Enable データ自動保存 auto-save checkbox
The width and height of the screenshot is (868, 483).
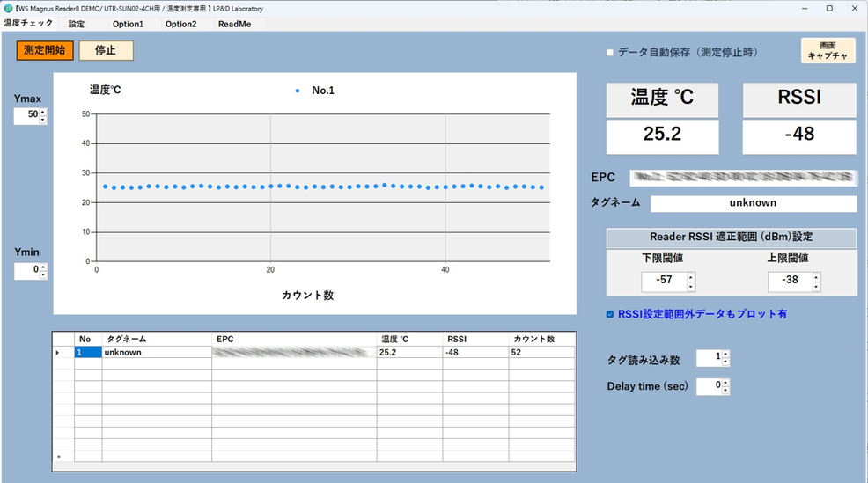pyautogui.click(x=610, y=53)
